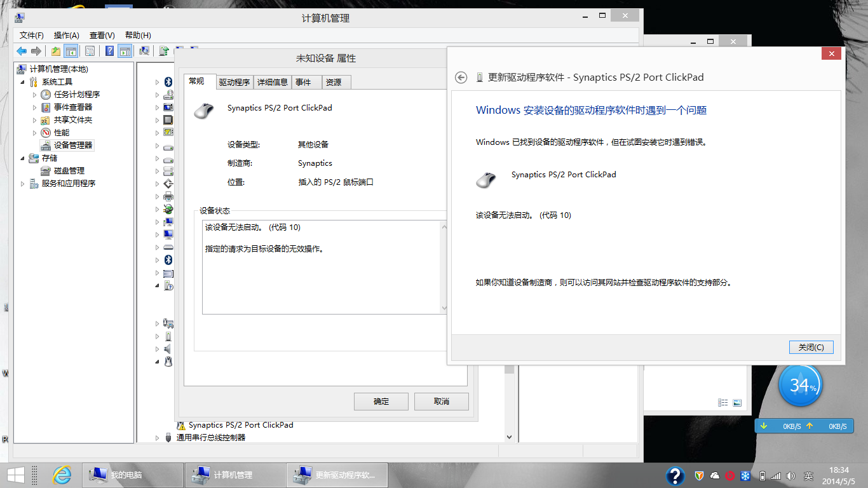Click the 确定 button
Viewport: 868px width, 488px height.
(381, 402)
